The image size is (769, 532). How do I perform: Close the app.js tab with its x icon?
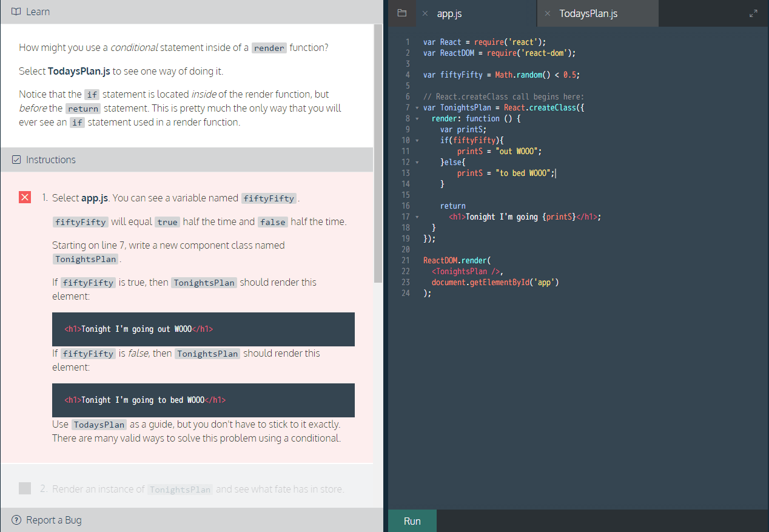tap(426, 13)
